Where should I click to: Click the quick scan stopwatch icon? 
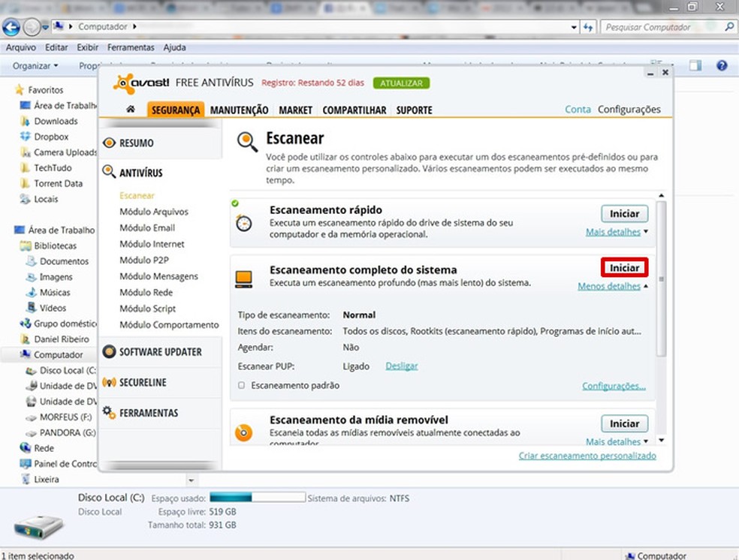tap(243, 223)
